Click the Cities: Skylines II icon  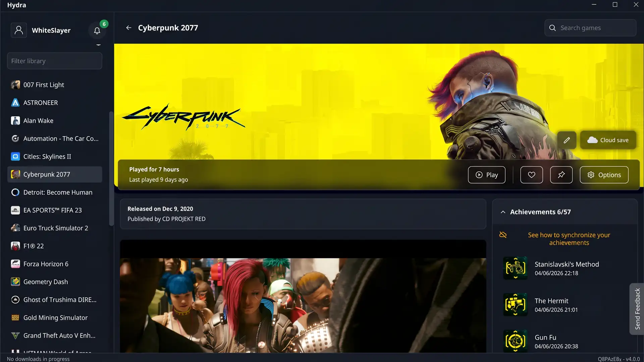[15, 157]
